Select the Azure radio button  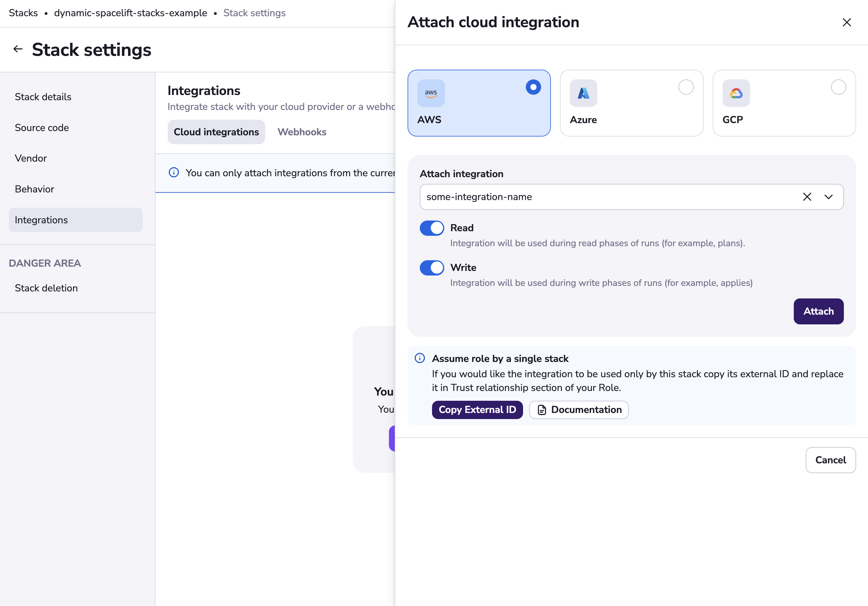(x=685, y=87)
